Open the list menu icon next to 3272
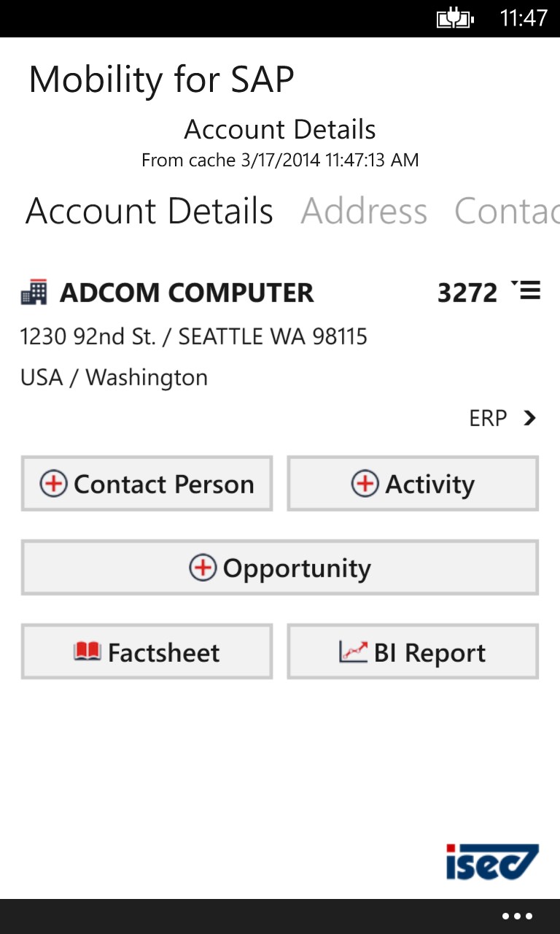Image resolution: width=560 pixels, height=934 pixels. tap(526, 290)
